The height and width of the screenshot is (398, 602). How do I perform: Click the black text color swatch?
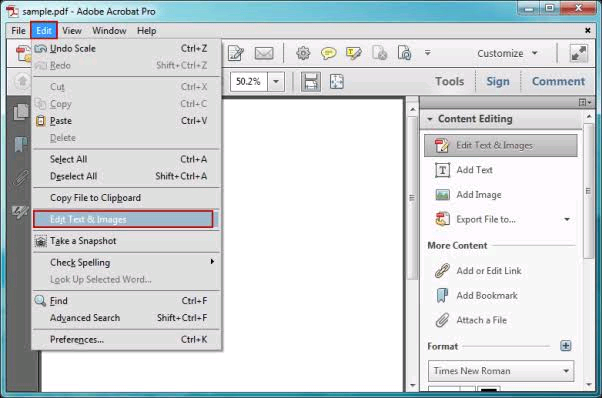click(x=489, y=389)
